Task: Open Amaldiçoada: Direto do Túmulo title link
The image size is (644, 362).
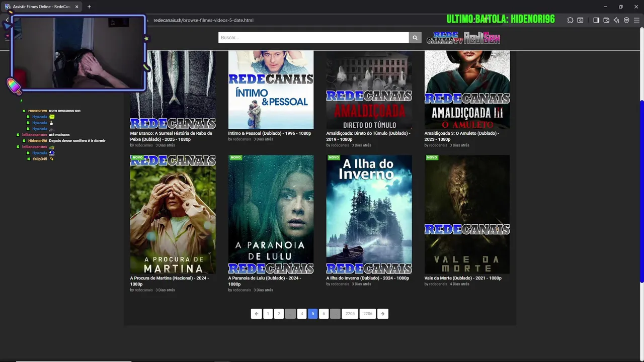Action: pos(368,136)
